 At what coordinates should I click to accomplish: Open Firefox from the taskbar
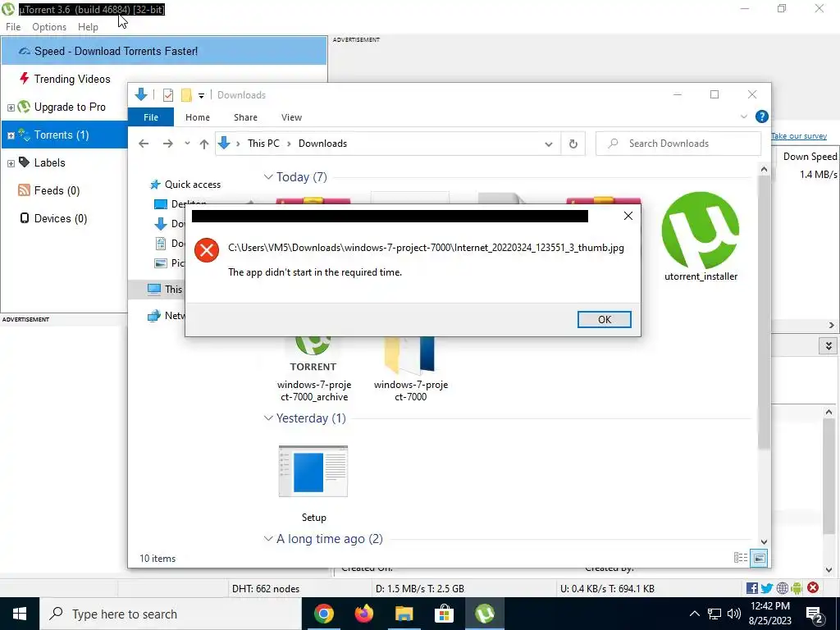[363, 614]
